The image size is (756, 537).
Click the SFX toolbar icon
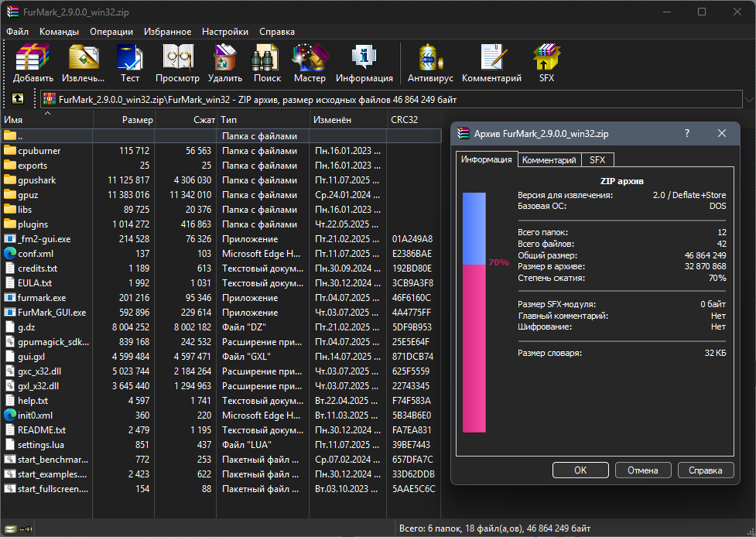(546, 57)
